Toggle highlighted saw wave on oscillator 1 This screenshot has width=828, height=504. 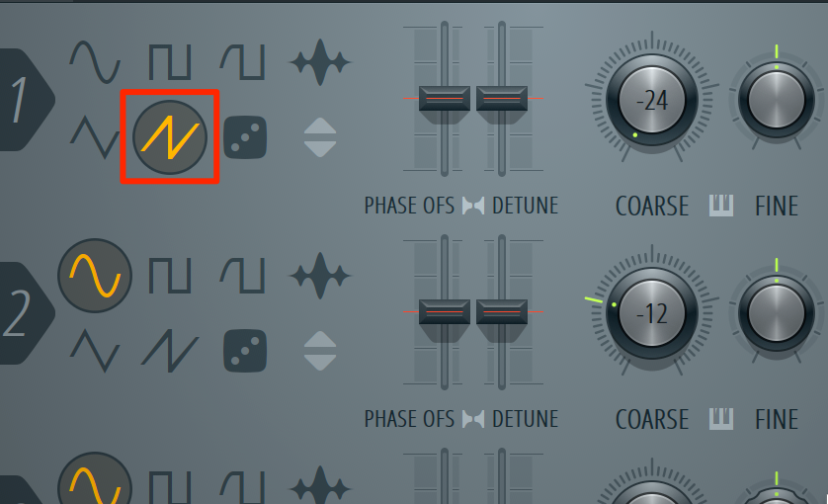(x=170, y=137)
